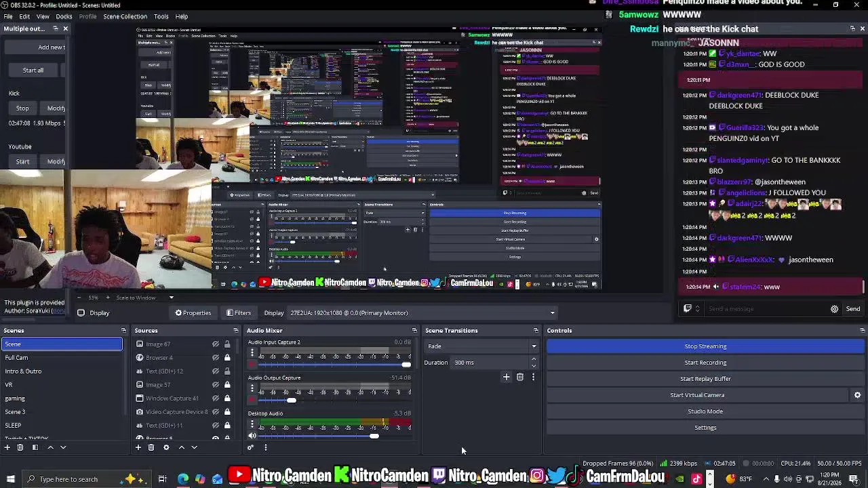Image resolution: width=868 pixels, height=488 pixels.
Task: Open Audio Output Capture options dots
Action: 252,388
